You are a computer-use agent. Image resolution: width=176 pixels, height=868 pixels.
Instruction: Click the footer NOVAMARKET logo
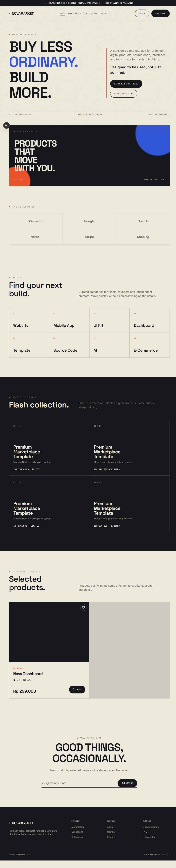(x=21, y=823)
